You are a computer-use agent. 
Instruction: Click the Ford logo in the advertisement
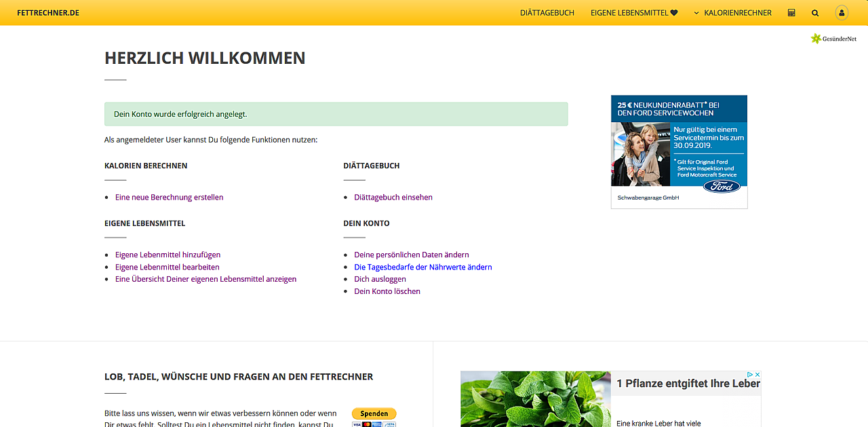722,185
